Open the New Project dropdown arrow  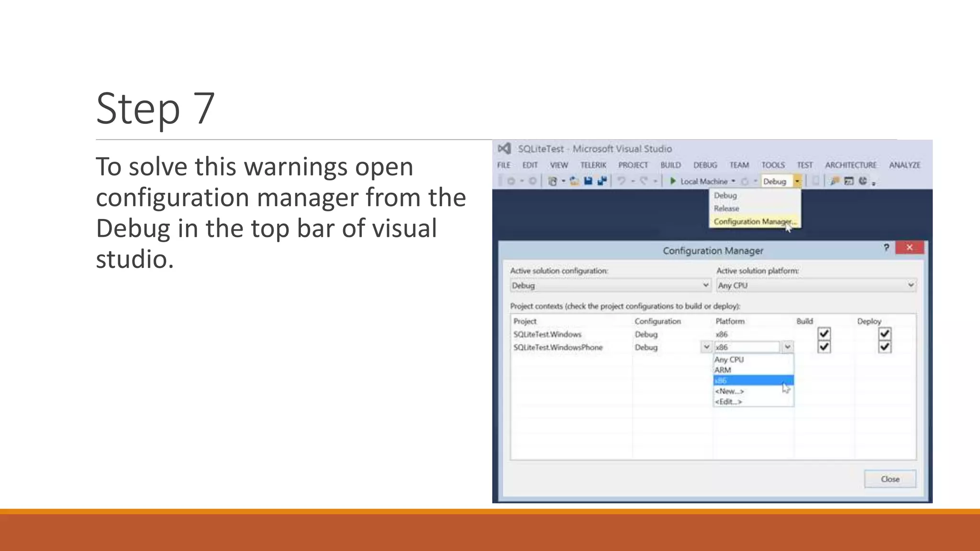coord(563,181)
